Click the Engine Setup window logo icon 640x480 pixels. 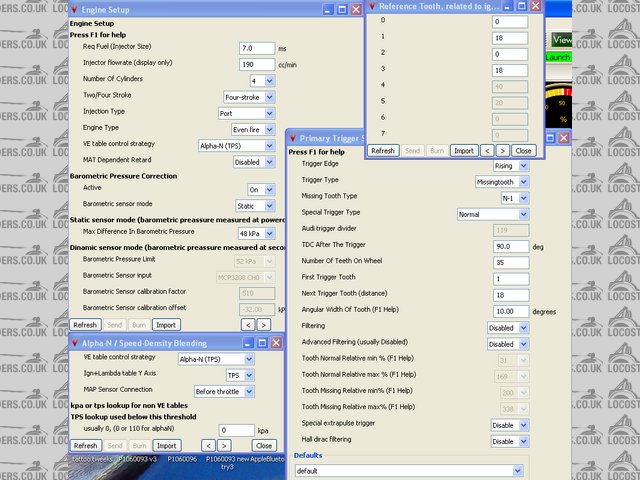[x=74, y=8]
